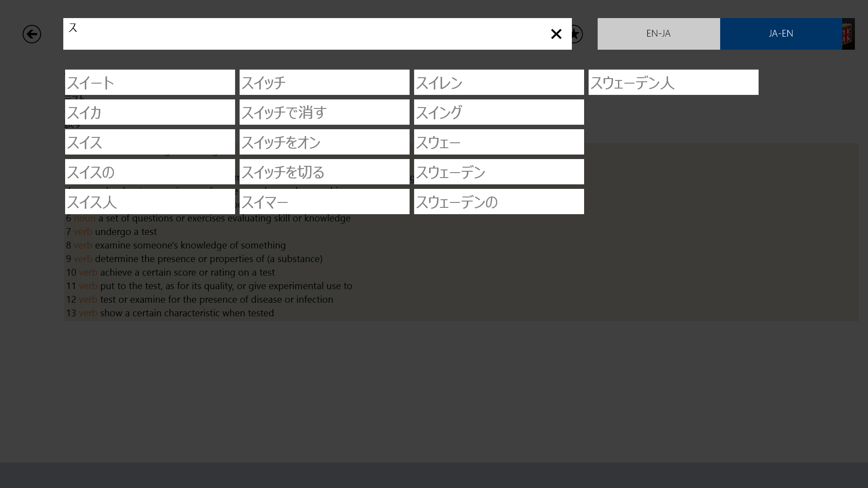Switch to EN-JA dictionary mode
The width and height of the screenshot is (868, 488).
pyautogui.click(x=658, y=34)
